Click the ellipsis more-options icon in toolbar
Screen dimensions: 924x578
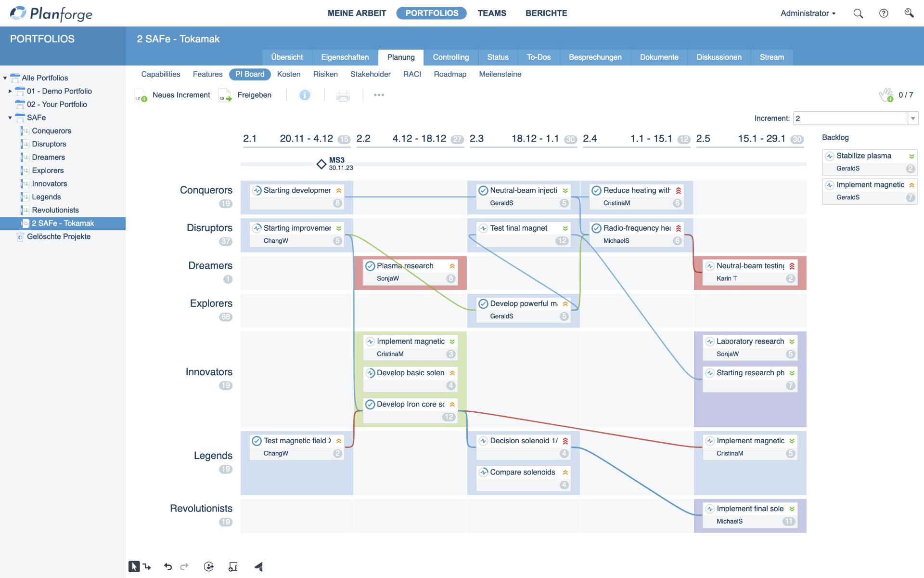[x=379, y=96]
